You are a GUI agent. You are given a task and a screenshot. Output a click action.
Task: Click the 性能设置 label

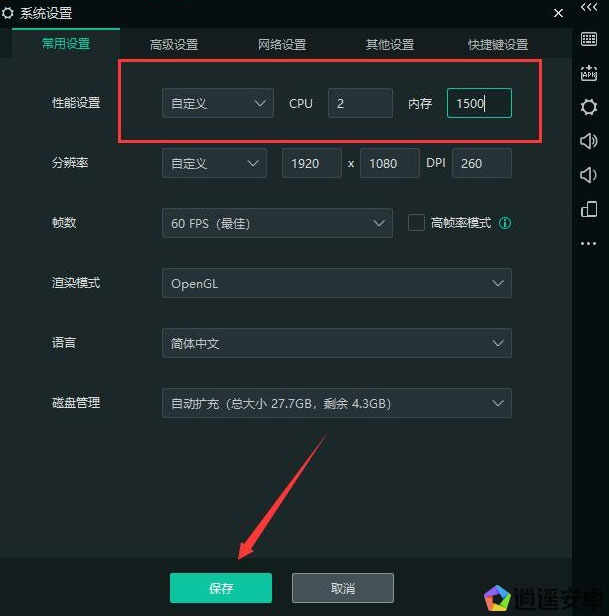click(76, 103)
